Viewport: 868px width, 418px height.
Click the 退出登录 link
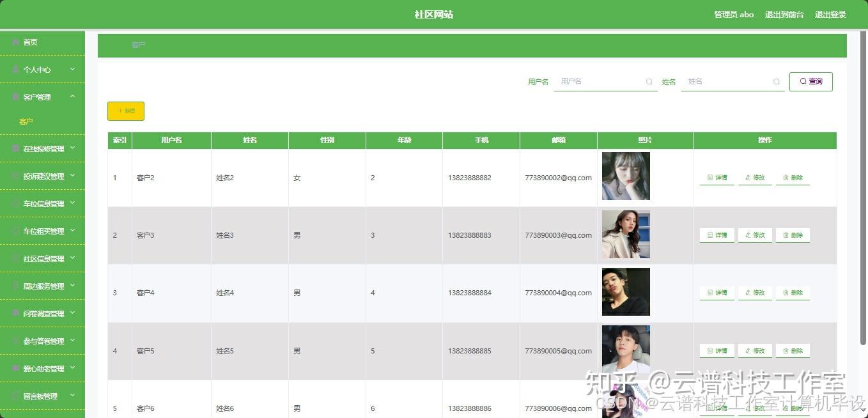point(830,14)
